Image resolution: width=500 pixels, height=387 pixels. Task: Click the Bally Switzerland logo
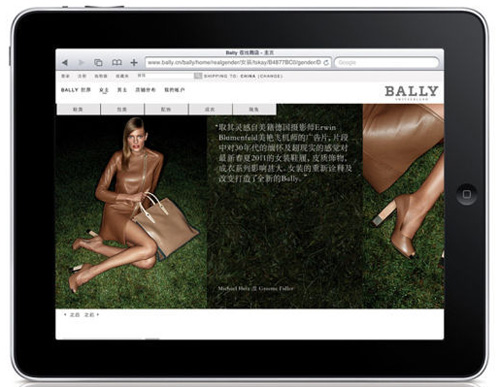click(411, 93)
